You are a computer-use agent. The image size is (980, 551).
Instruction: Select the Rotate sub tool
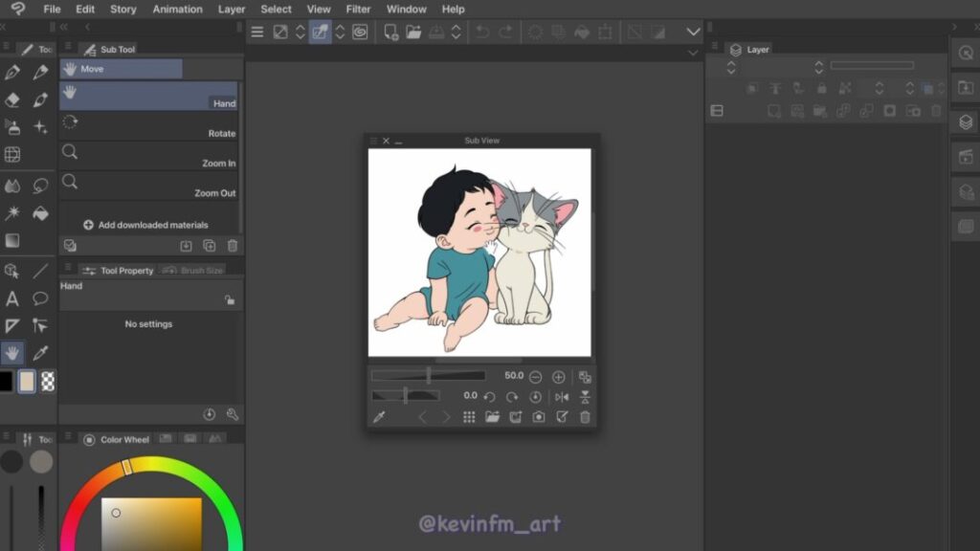pyautogui.click(x=148, y=127)
